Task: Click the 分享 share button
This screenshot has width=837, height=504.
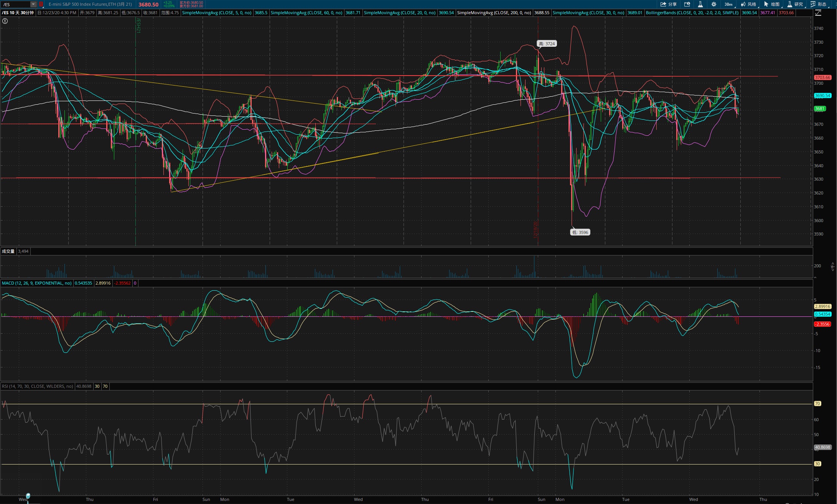Action: (x=668, y=4)
